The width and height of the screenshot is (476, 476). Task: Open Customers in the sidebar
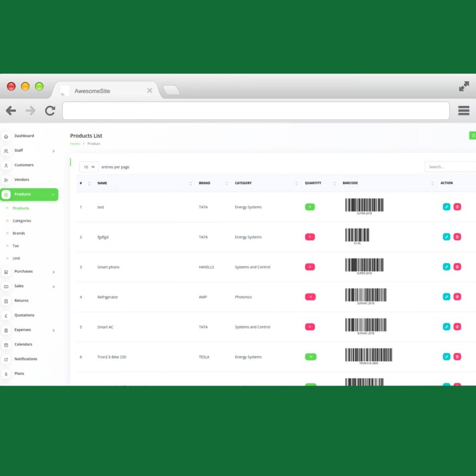(24, 165)
